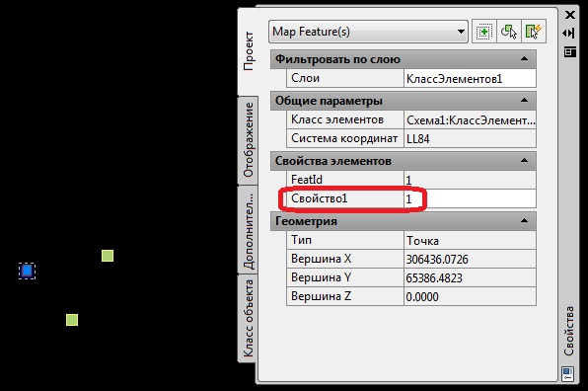The width and height of the screenshot is (588, 391).
Task: Click the Свойство1 value field
Action: pos(470,198)
